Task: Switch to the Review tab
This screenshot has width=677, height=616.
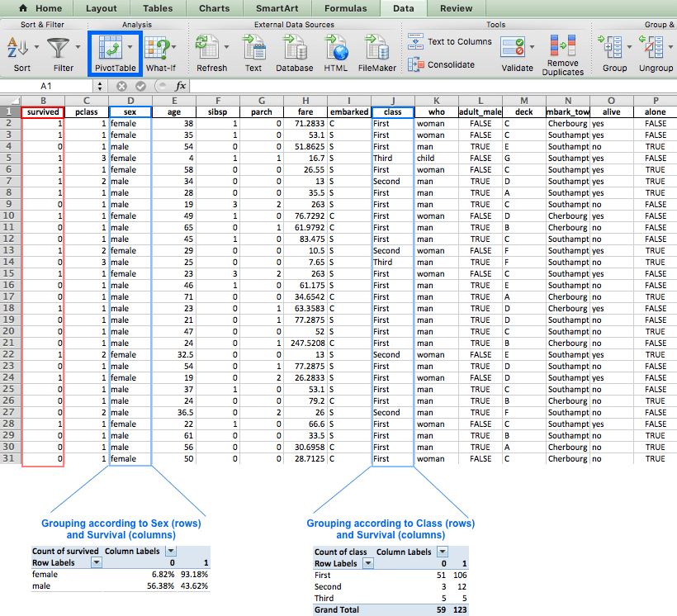Action: 455,8
